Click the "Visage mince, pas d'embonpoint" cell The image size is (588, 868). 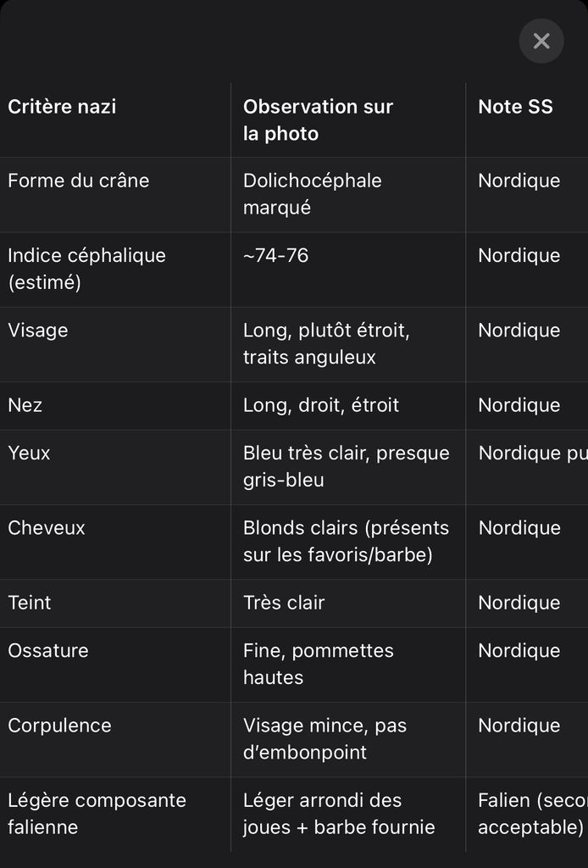[x=325, y=738]
